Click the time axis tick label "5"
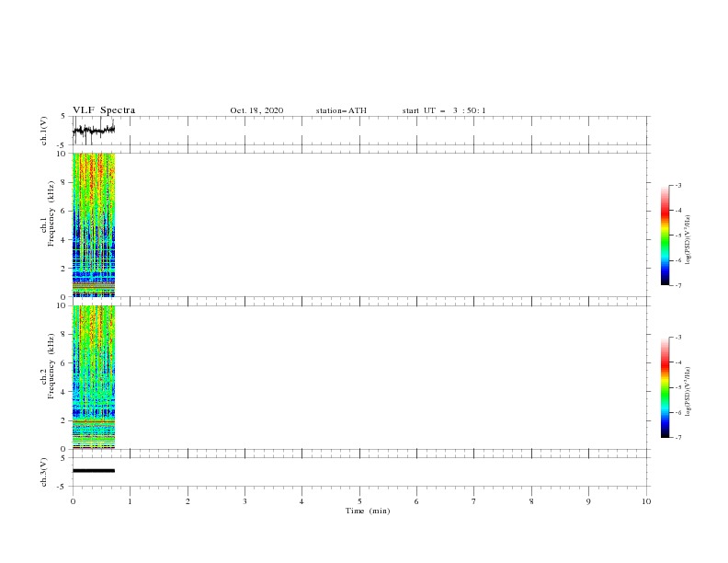This screenshot has width=728, height=563. (x=359, y=501)
